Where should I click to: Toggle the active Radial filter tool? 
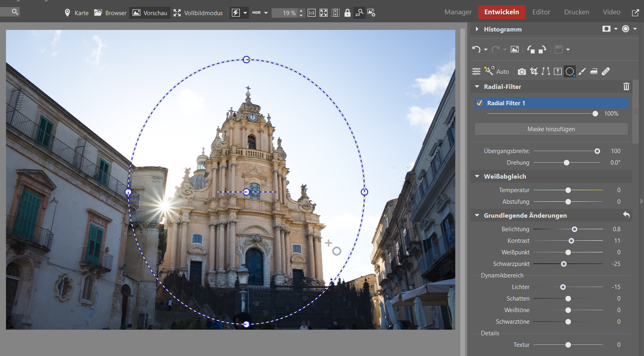[570, 71]
